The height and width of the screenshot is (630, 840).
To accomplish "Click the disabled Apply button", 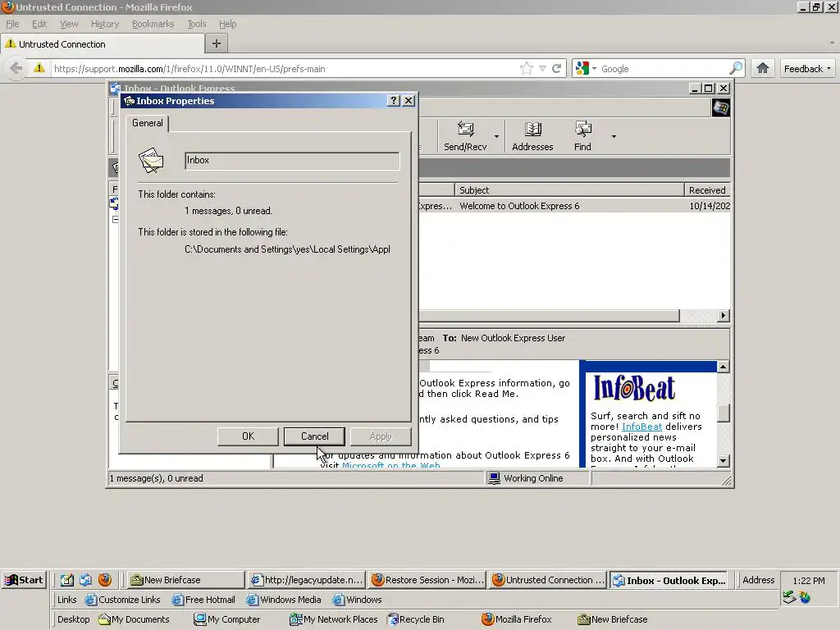I will (x=381, y=436).
